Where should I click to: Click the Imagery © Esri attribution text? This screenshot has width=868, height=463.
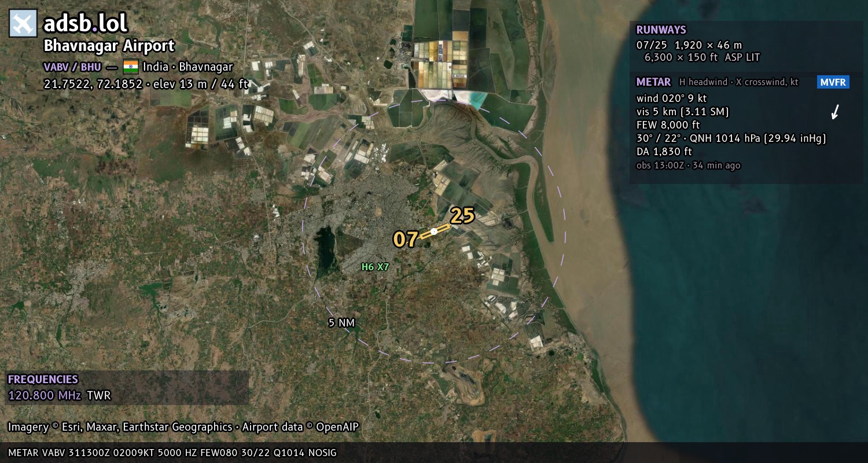pos(183,427)
